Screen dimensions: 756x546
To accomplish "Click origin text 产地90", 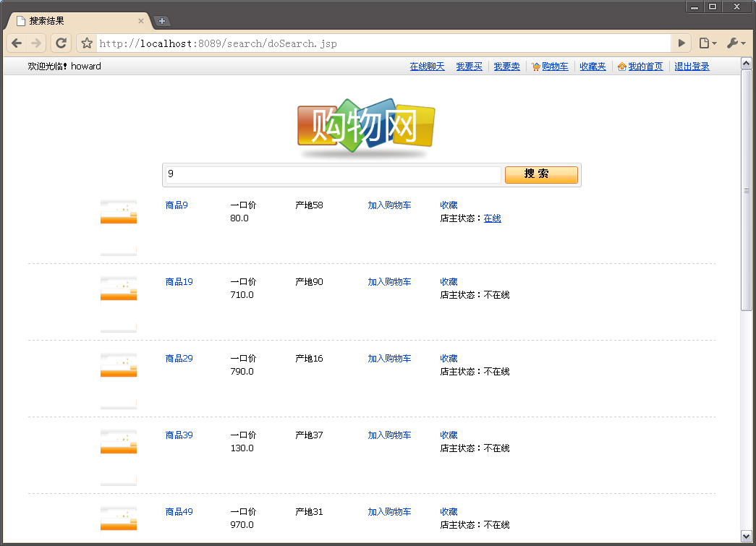I will pyautogui.click(x=309, y=282).
